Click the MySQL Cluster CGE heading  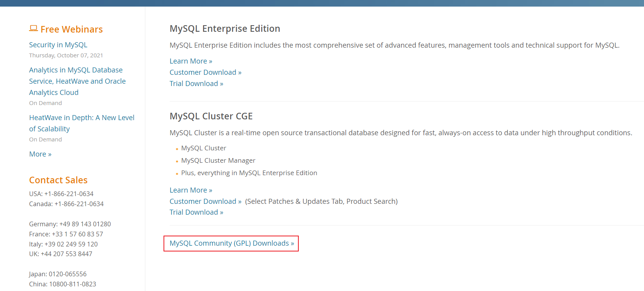pyautogui.click(x=211, y=116)
